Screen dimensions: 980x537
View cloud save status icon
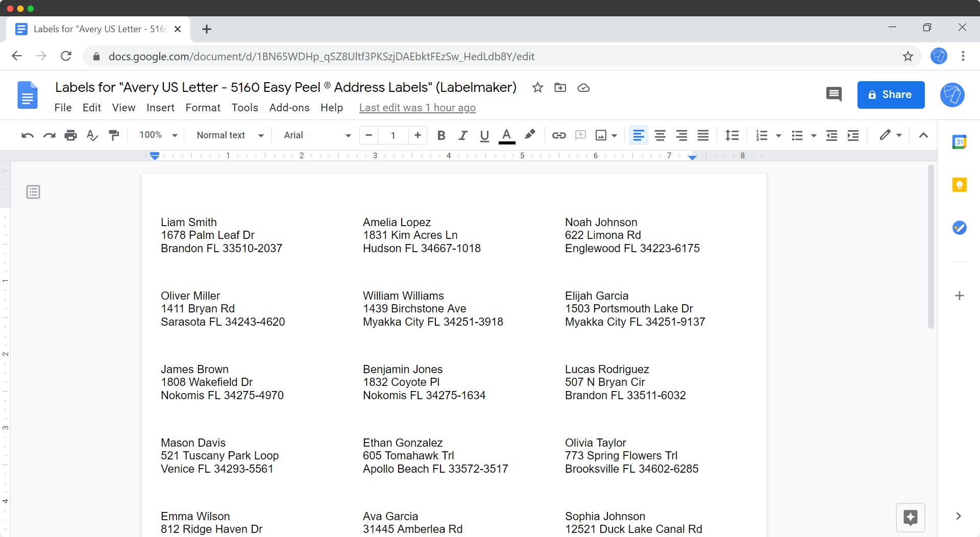click(583, 88)
